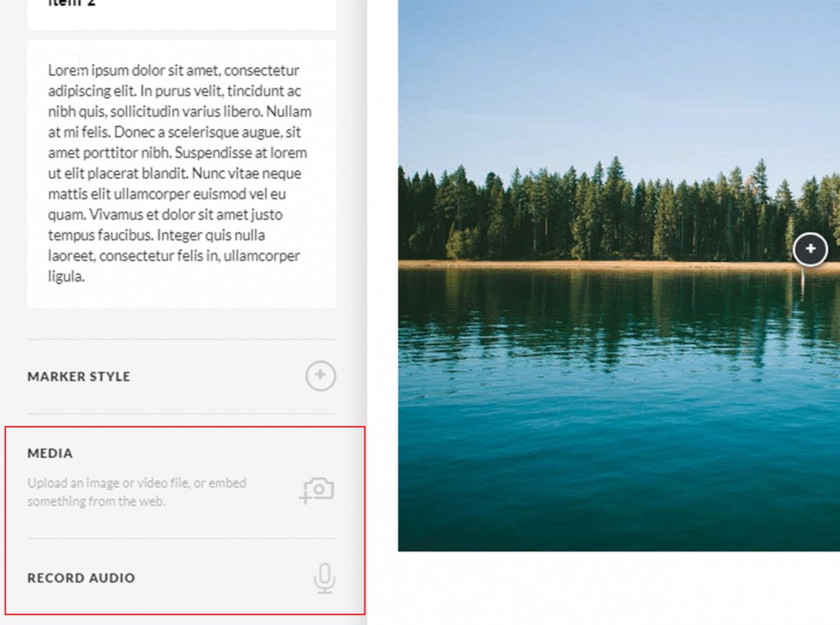Click the Item 2 title field

pyautogui.click(x=181, y=8)
